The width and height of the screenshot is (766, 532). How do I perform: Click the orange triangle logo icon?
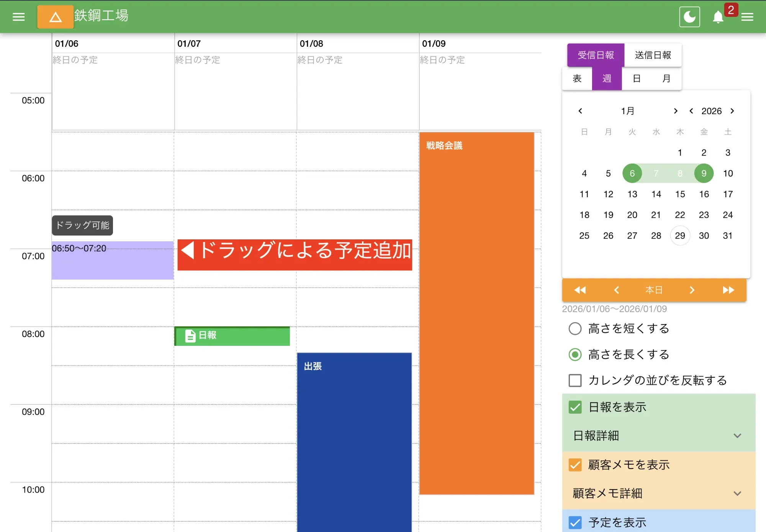tap(56, 17)
